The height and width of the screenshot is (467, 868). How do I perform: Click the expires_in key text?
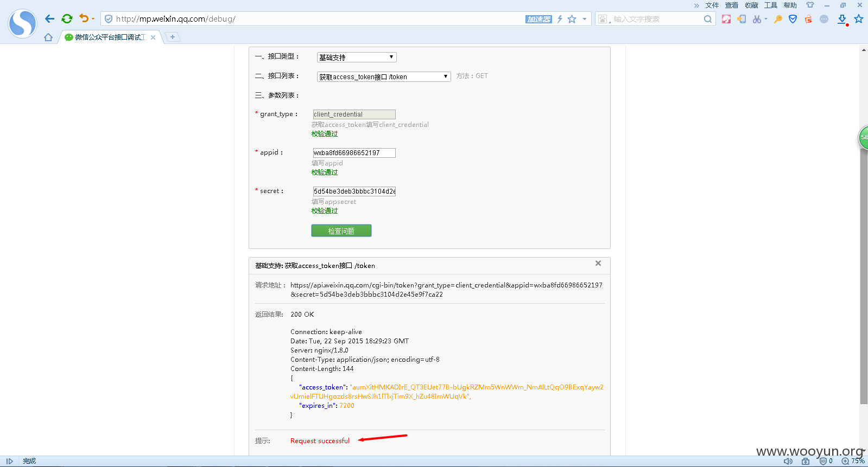tap(318, 406)
